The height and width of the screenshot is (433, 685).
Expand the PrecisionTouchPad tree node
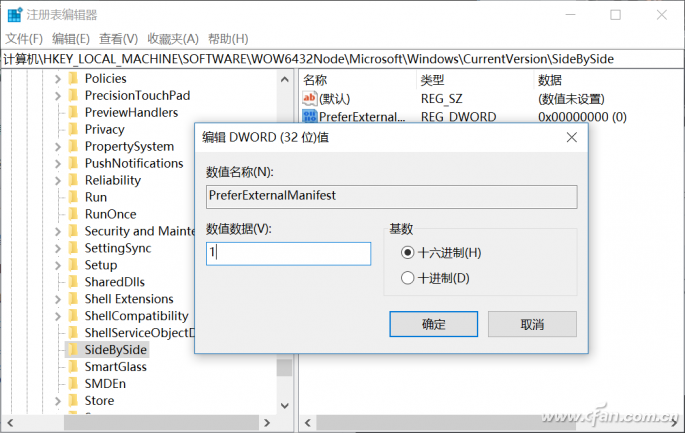click(x=58, y=96)
